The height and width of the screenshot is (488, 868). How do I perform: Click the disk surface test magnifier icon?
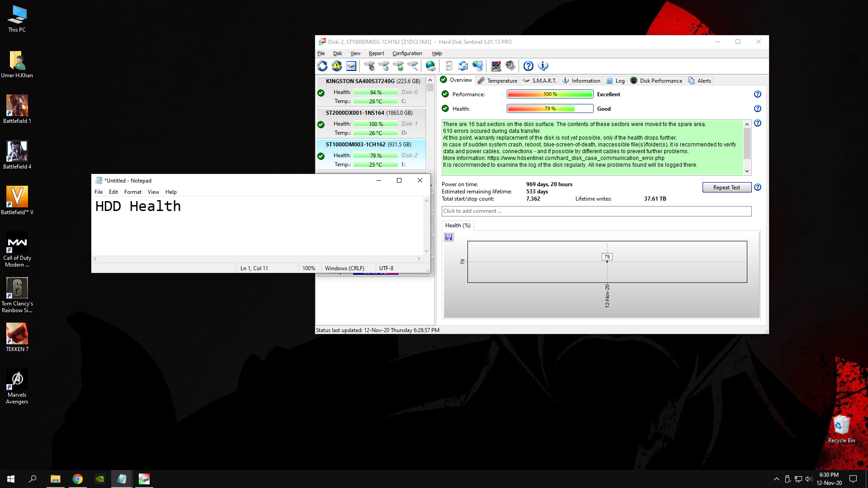(x=413, y=66)
